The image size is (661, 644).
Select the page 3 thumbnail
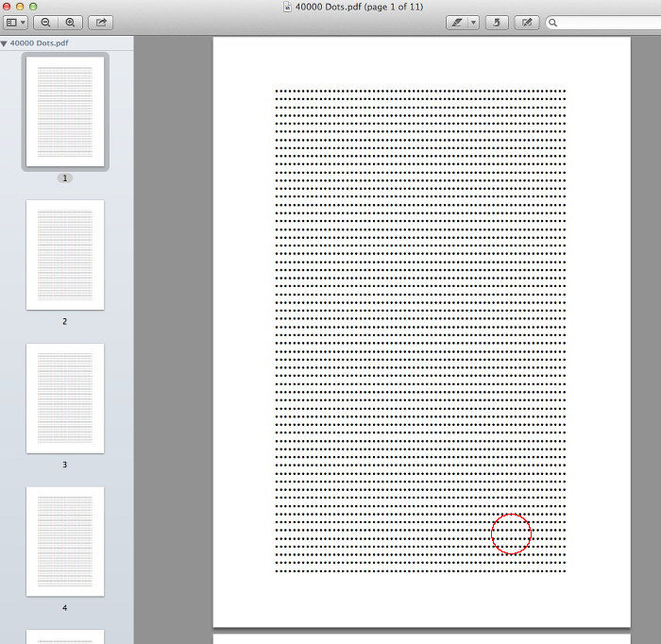pos(65,398)
